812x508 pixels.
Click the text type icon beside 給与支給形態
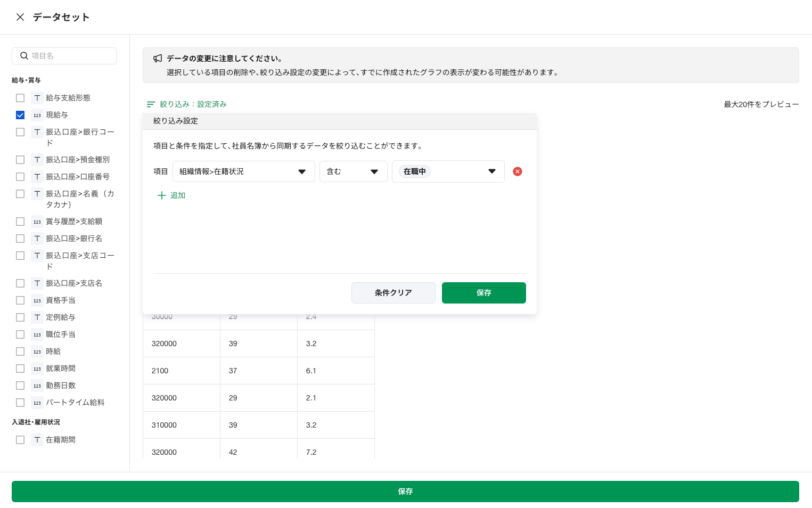[37, 98]
